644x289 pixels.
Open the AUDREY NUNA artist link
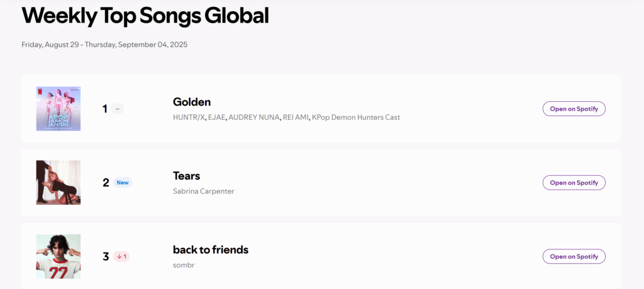(254, 117)
